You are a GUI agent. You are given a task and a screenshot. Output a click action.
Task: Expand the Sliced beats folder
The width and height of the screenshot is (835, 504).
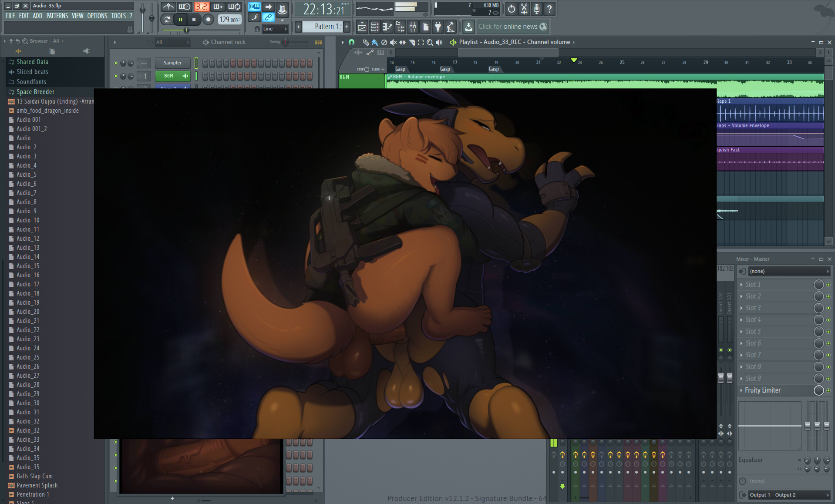tap(28, 72)
